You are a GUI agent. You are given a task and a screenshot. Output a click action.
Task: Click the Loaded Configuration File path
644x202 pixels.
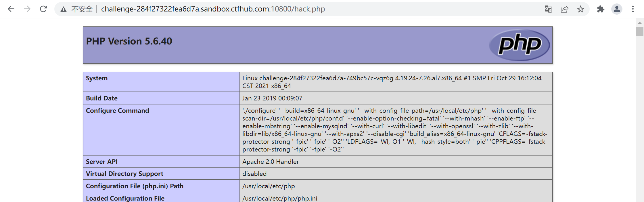(280, 198)
